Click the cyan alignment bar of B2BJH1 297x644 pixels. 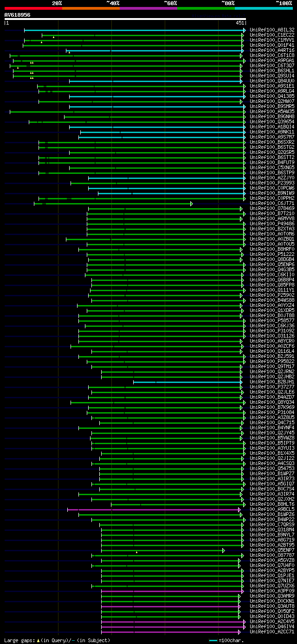click(x=188, y=382)
